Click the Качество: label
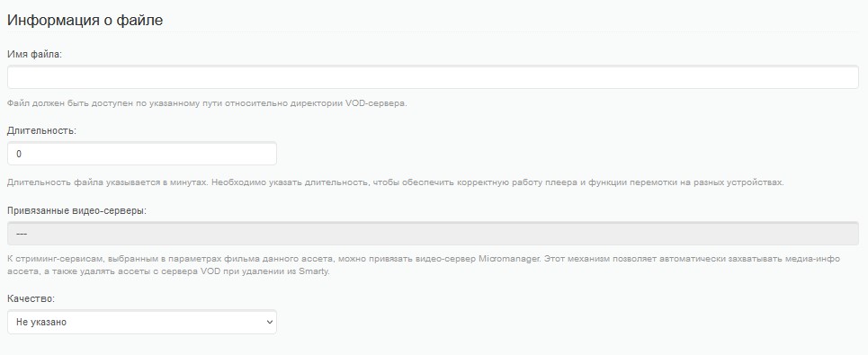Screen dimensions: 868x355 pos(31,298)
